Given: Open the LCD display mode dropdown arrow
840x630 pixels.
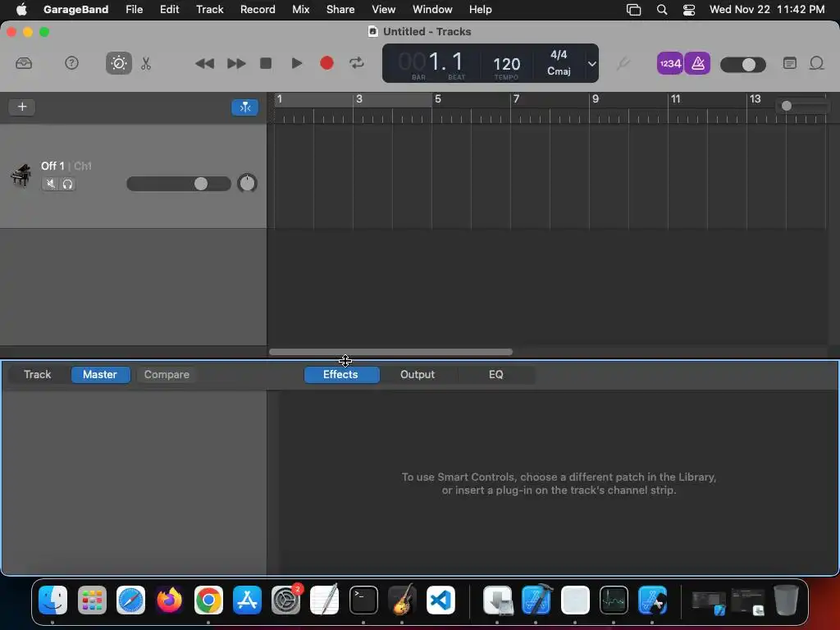Looking at the screenshot, I should pyautogui.click(x=592, y=63).
